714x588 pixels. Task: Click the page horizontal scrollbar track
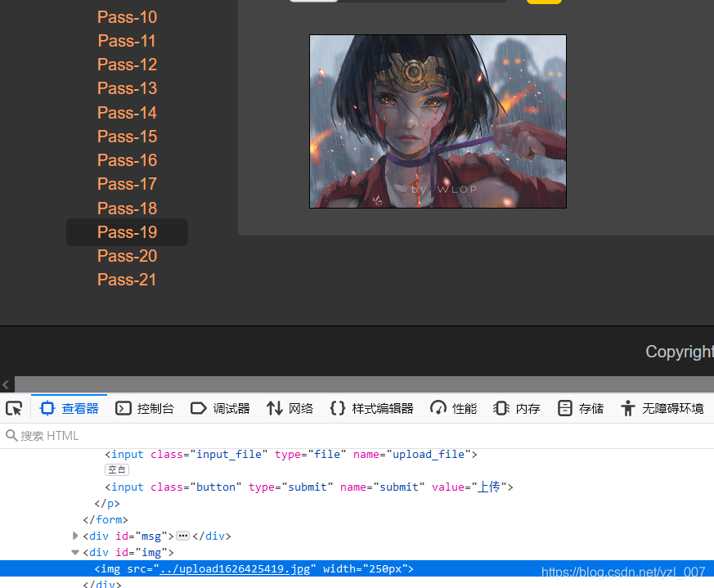point(364,384)
